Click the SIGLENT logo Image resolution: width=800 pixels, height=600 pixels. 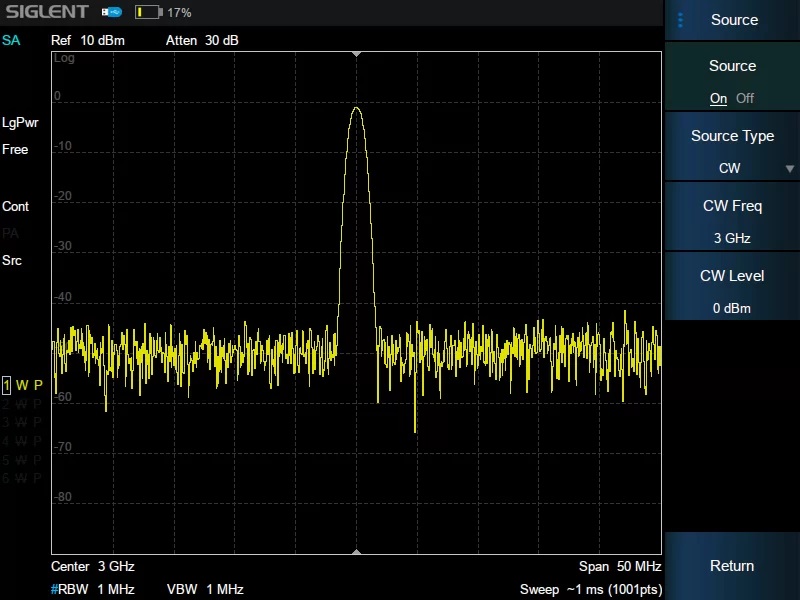pos(47,12)
